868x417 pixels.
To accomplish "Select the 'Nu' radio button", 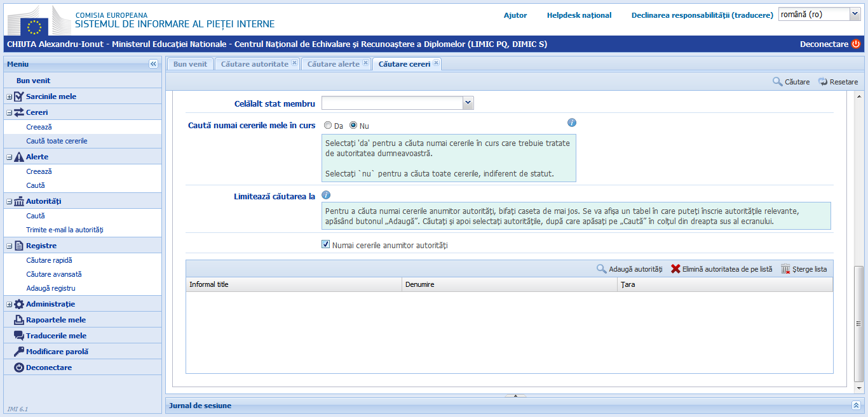I will (353, 126).
